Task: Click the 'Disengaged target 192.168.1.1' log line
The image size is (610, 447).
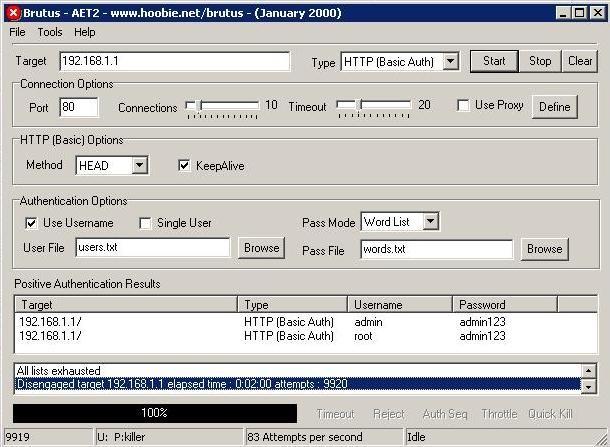Action: coord(298,384)
